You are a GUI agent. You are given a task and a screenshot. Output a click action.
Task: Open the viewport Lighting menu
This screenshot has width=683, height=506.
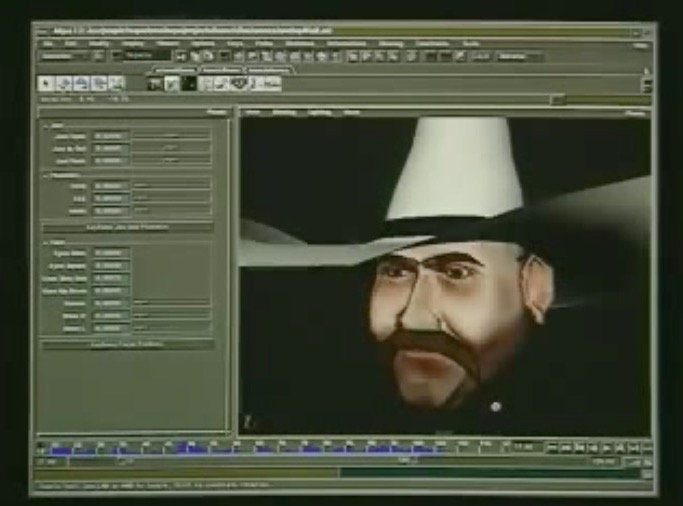tap(319, 112)
